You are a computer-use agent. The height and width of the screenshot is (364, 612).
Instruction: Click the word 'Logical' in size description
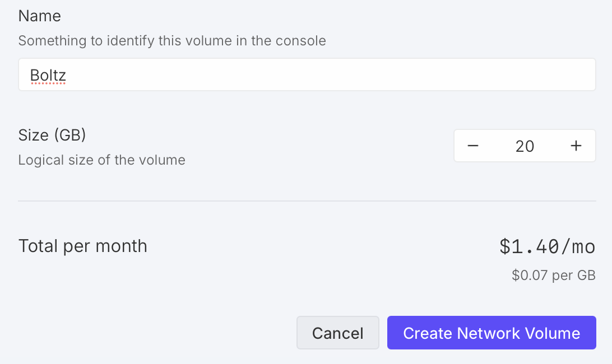click(x=39, y=160)
